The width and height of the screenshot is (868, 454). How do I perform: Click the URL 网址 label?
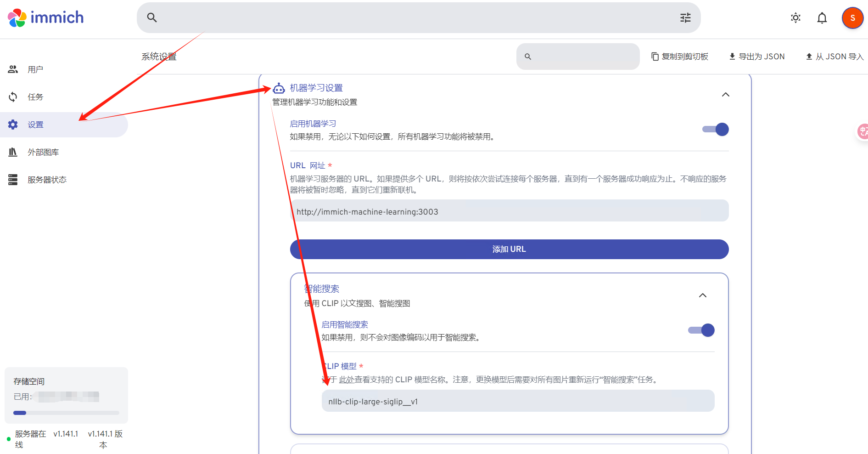click(x=308, y=165)
